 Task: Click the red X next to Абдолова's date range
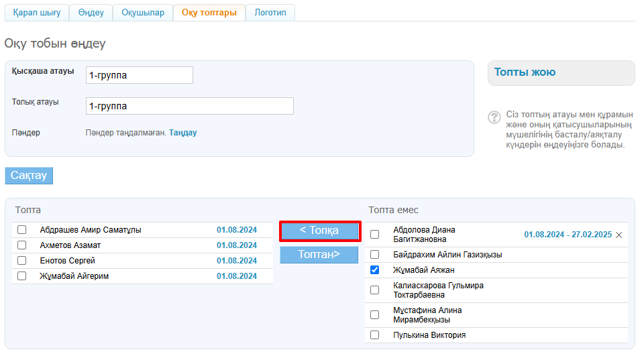tap(619, 235)
